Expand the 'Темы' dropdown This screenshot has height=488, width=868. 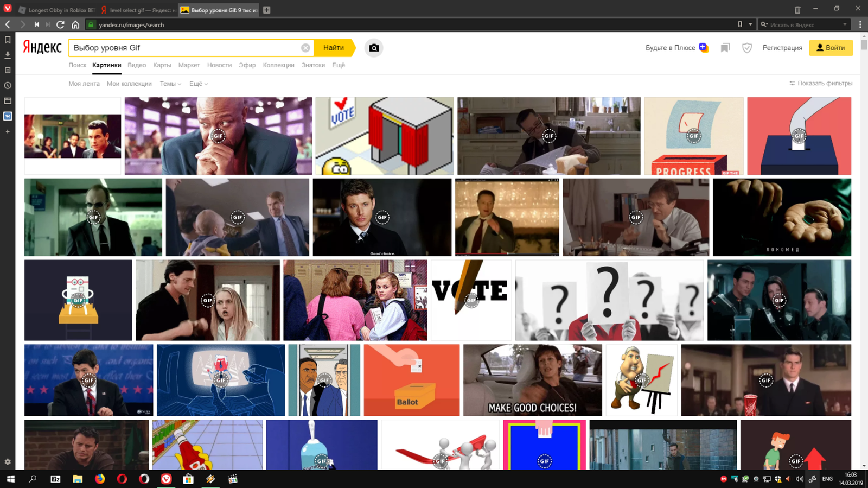point(170,84)
